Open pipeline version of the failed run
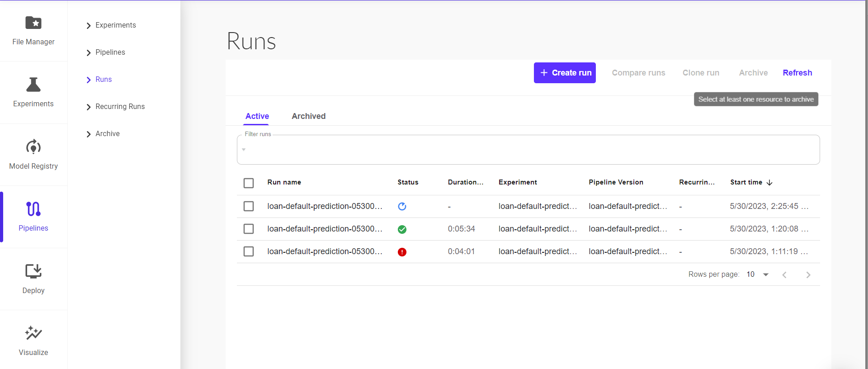This screenshot has height=369, width=868. 628,251
